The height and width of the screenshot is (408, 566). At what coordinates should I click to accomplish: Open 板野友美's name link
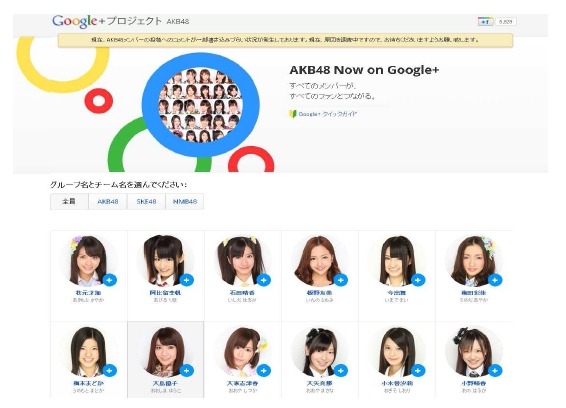click(319, 293)
